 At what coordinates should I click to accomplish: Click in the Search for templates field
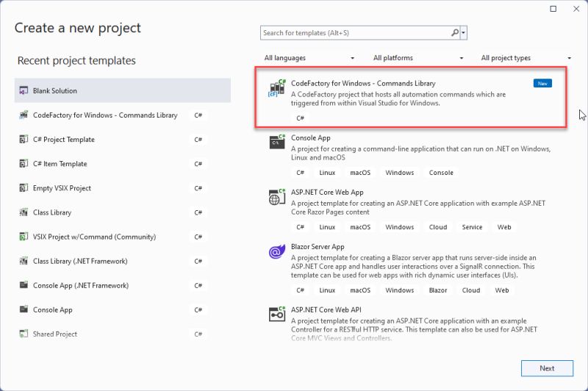pyautogui.click(x=356, y=32)
